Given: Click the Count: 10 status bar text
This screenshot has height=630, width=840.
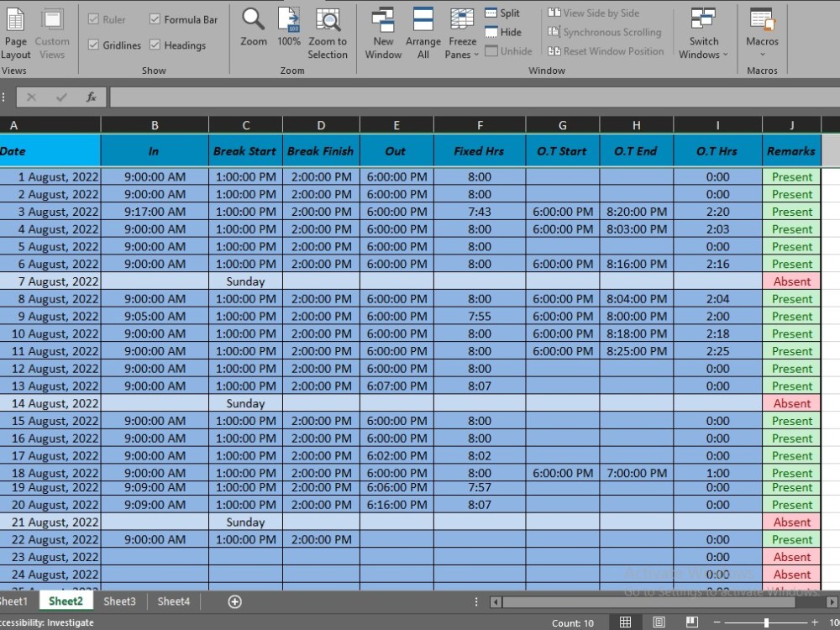Looking at the screenshot, I should 573,623.
